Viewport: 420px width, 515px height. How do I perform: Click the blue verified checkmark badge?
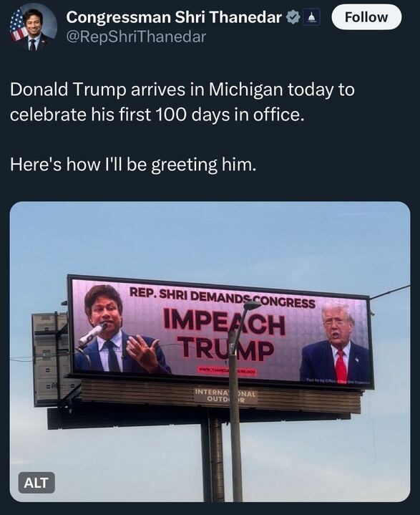pyautogui.click(x=293, y=17)
